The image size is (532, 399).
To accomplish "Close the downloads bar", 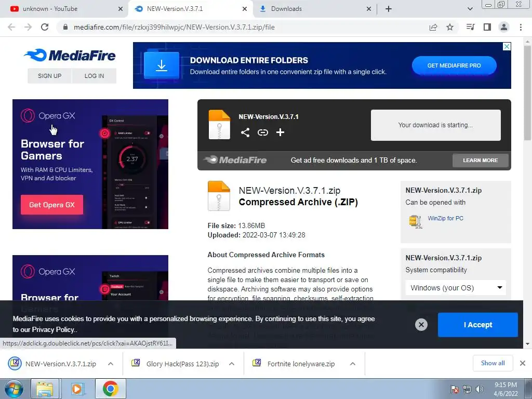I will [x=523, y=363].
